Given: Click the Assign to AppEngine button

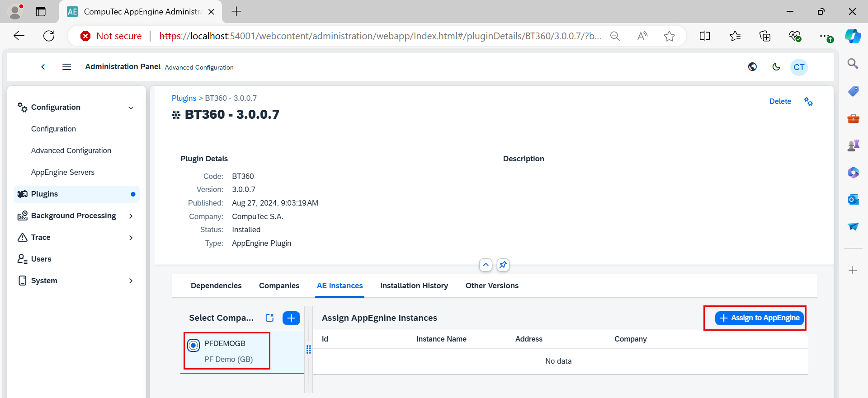Looking at the screenshot, I should (759, 318).
